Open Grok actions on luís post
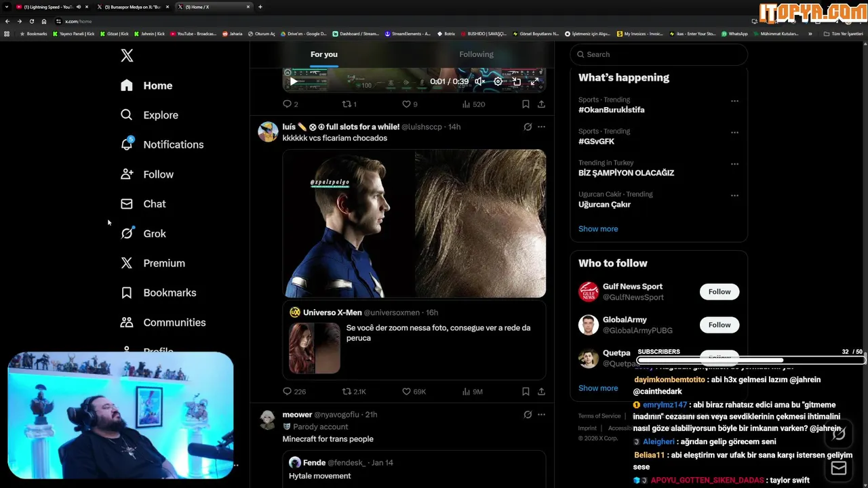This screenshot has height=488, width=868. pyautogui.click(x=528, y=127)
